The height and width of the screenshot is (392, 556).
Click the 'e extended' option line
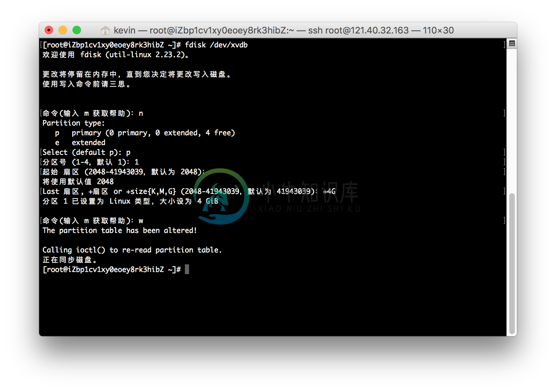click(x=80, y=143)
